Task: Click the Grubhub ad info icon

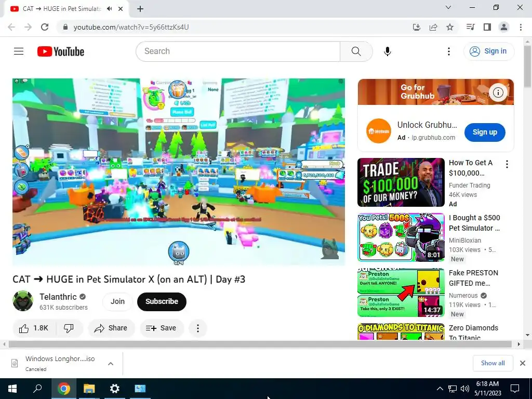Action: [x=498, y=92]
